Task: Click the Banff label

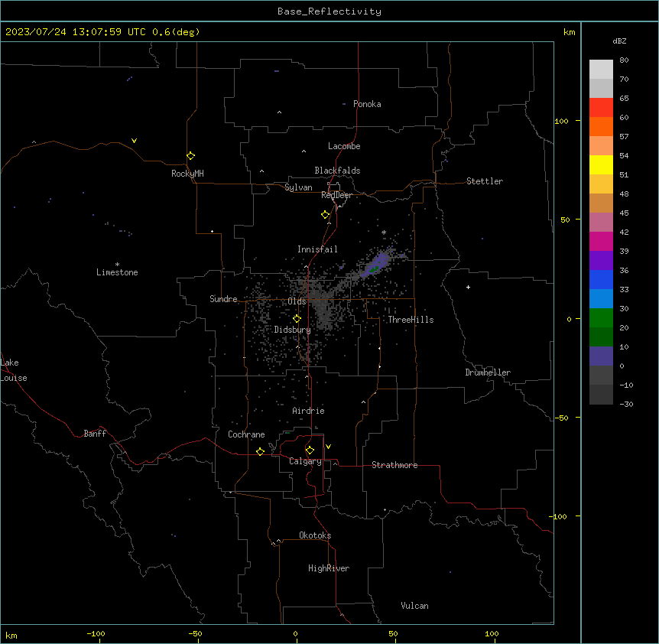Action: 95,434
